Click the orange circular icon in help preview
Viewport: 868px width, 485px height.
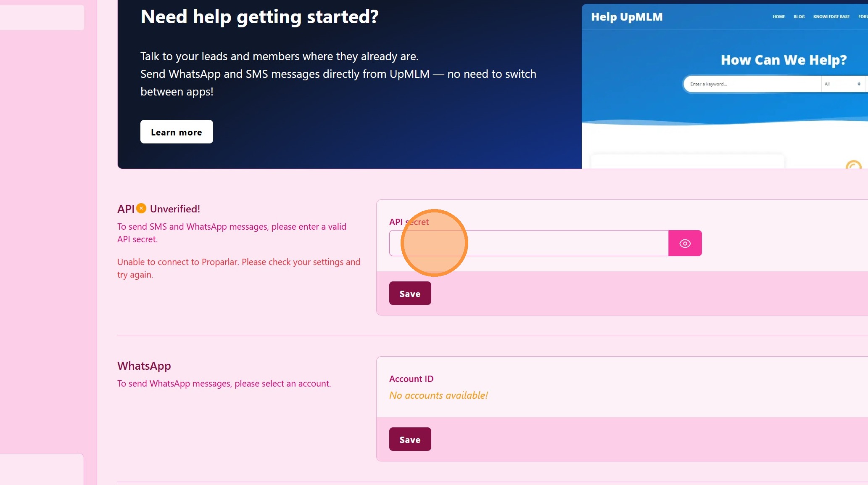click(853, 165)
